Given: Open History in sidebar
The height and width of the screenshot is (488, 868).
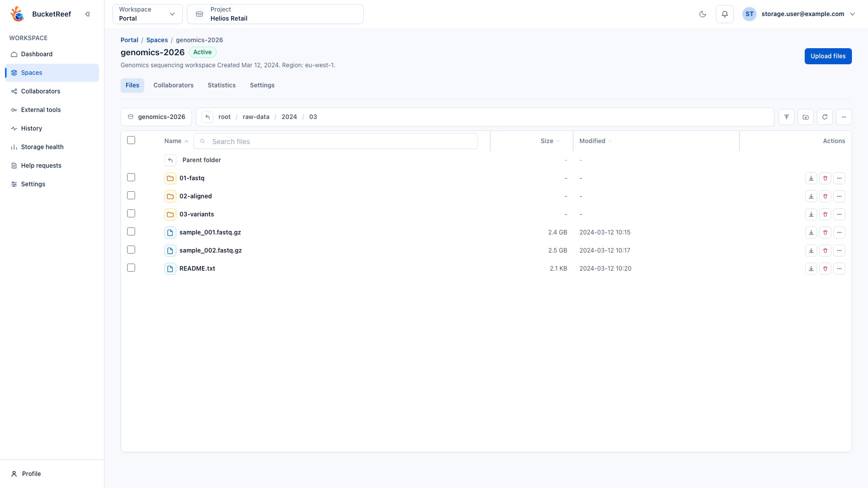Looking at the screenshot, I should click(52, 129).
